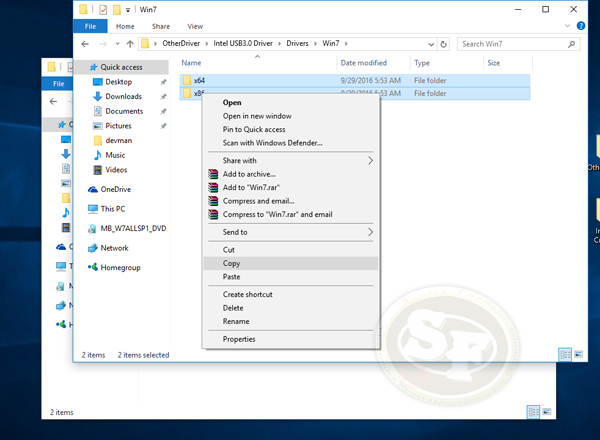This screenshot has width=600, height=440.
Task: Click the Back arrow in Win7 window
Action: [x=85, y=44]
